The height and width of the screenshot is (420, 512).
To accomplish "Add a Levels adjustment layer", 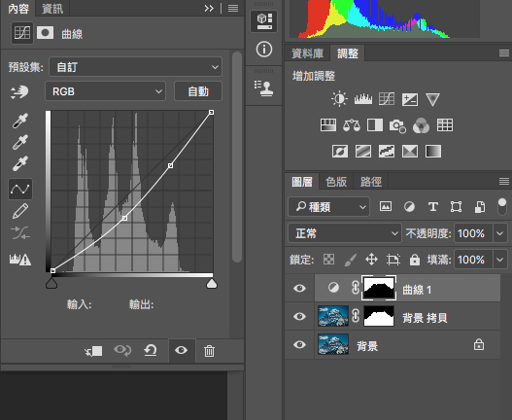I will coord(363,99).
